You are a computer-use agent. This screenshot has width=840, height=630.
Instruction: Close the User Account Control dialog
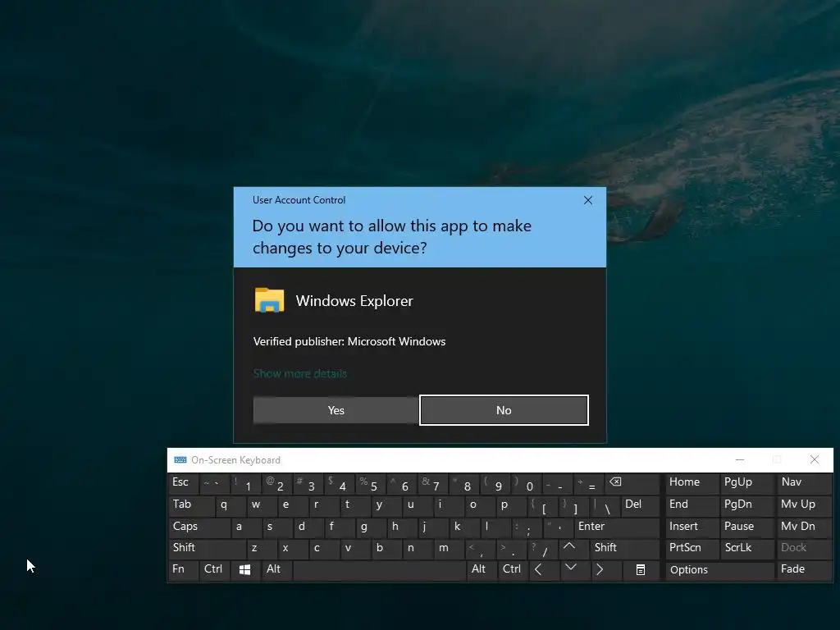(x=587, y=200)
